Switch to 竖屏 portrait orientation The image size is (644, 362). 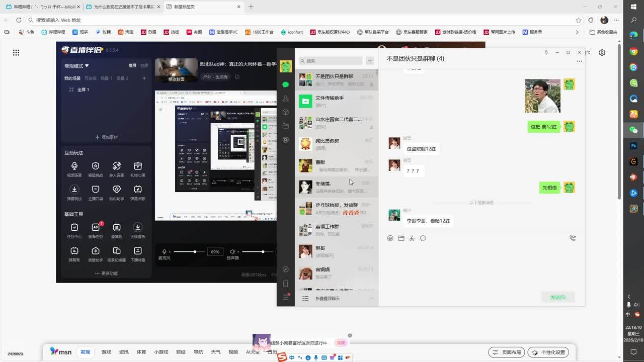[144, 66]
